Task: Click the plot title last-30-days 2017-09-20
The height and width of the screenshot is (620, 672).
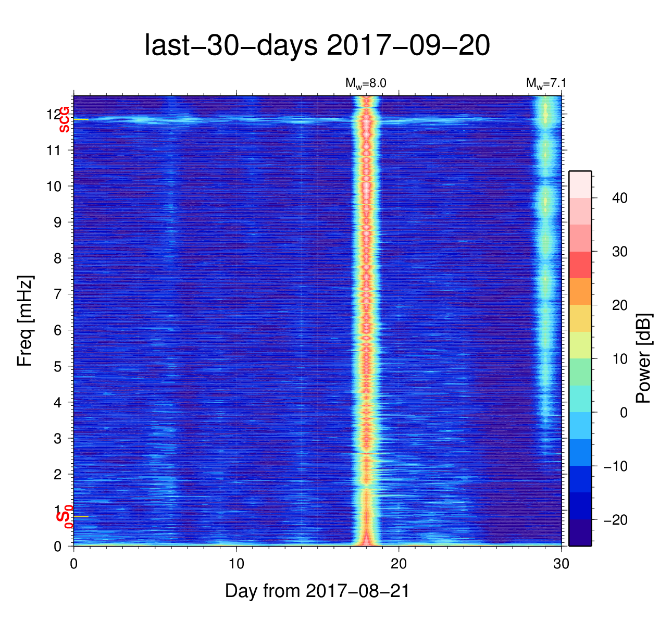Action: 317,46
